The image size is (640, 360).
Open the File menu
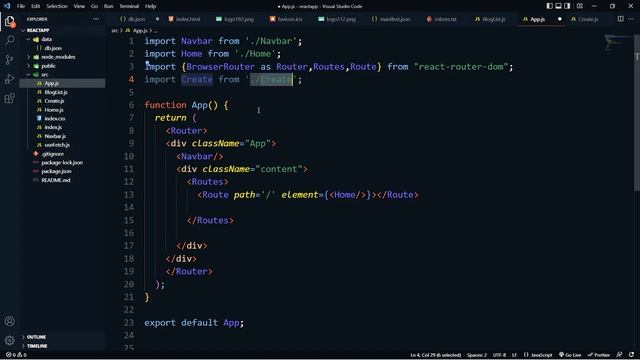pyautogui.click(x=21, y=6)
